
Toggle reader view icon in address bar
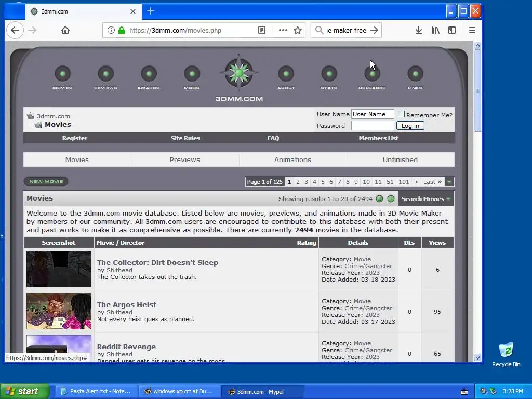pos(262,30)
